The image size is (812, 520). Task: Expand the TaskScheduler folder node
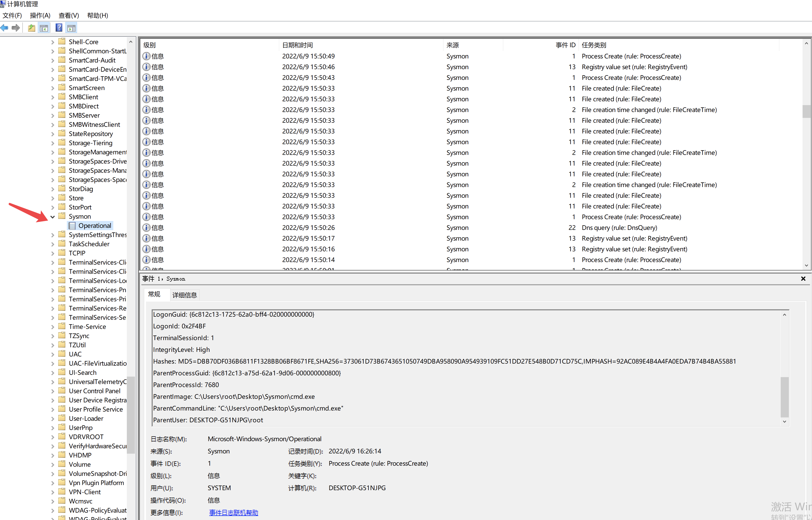point(53,244)
